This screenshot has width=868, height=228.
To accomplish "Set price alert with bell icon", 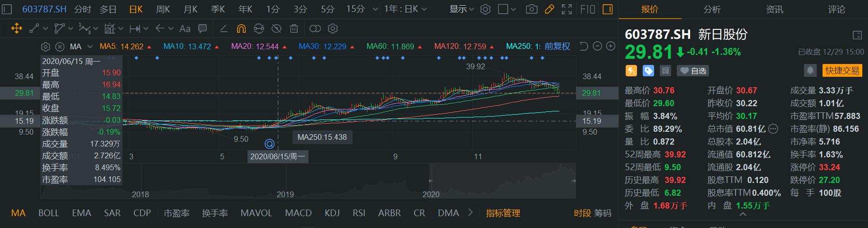I will click(810, 71).
